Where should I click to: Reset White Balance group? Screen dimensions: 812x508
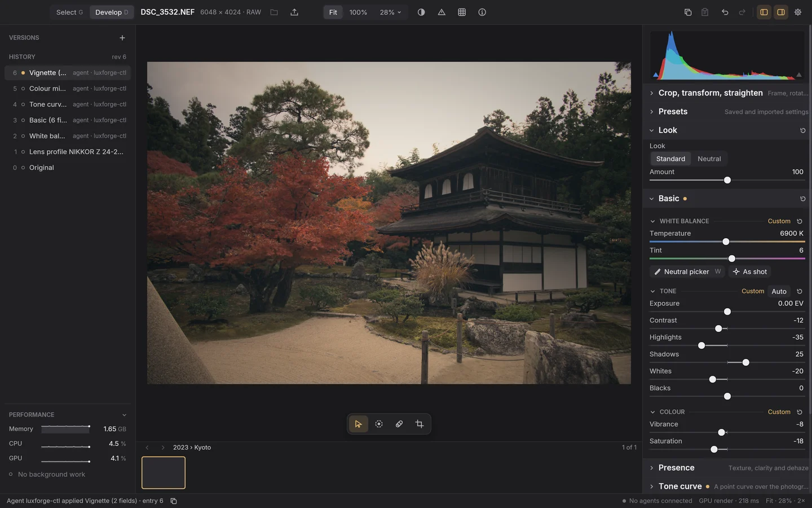point(799,221)
